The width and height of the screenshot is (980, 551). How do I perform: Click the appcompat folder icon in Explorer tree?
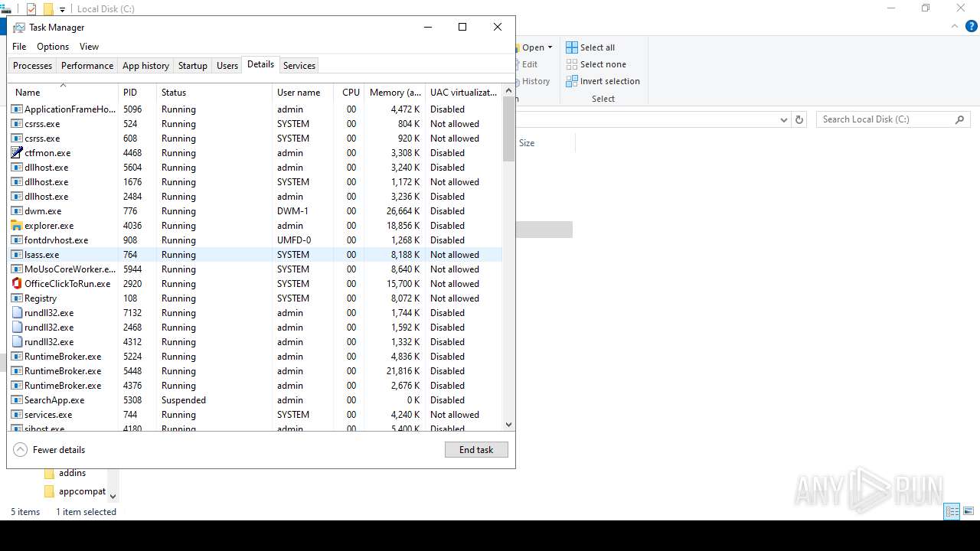pos(49,491)
